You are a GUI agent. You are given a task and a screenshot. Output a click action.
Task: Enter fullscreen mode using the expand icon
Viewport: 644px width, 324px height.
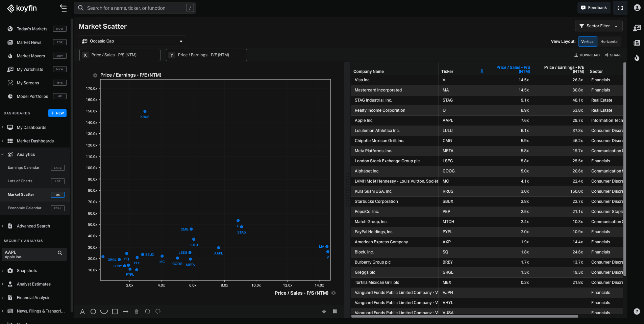tap(620, 8)
